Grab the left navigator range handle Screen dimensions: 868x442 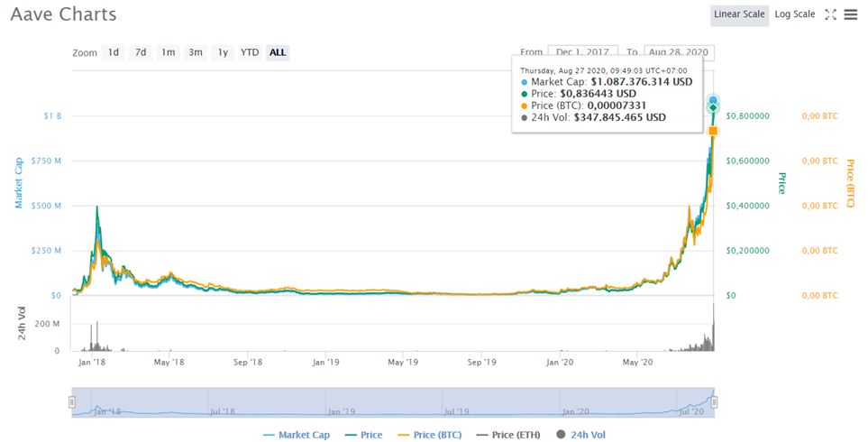click(x=72, y=402)
